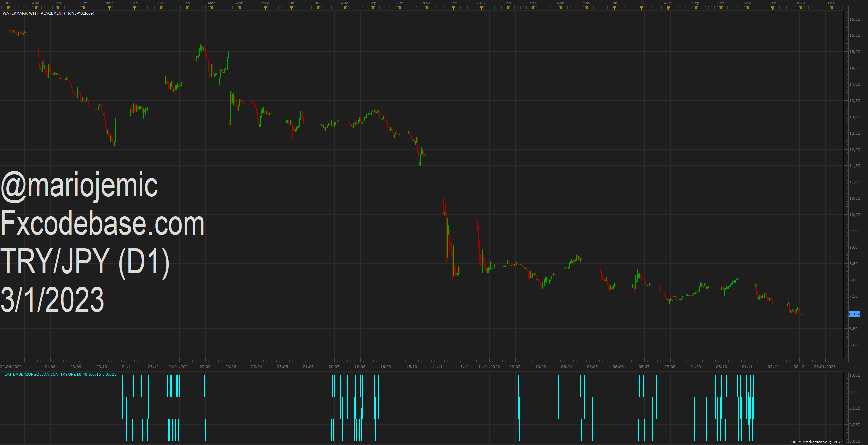
Task: Click the 18.08 date label
Action: tap(360, 367)
